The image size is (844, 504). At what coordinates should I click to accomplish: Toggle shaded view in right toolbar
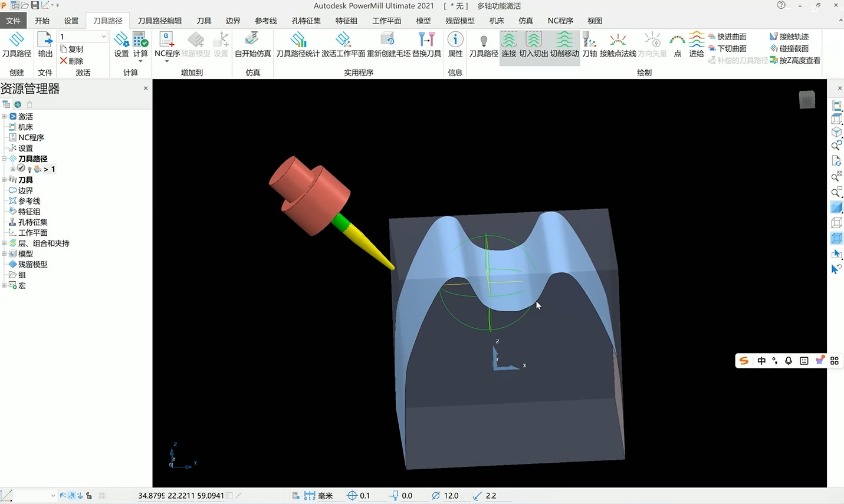click(x=836, y=207)
